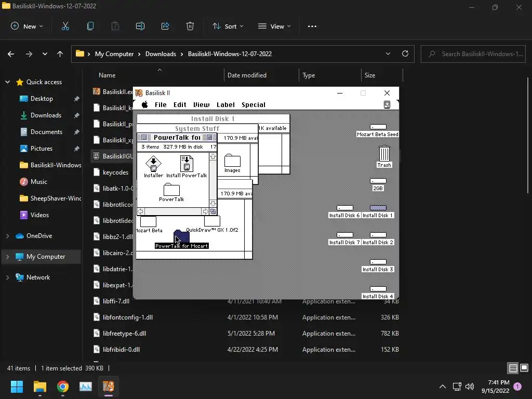Screen dimensions: 532x399
Task: Open the View dropdown in Explorer
Action: [x=274, y=26]
